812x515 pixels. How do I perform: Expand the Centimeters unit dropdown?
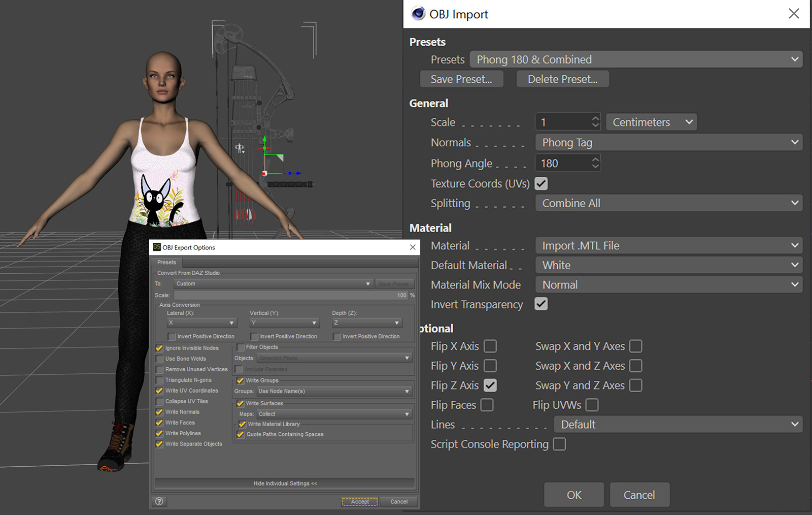click(651, 122)
